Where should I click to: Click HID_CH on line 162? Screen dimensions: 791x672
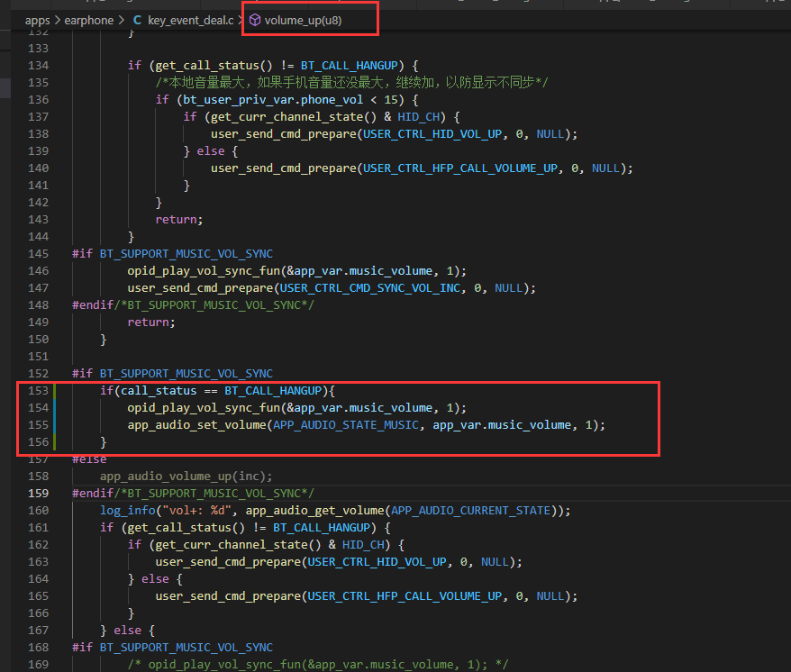click(363, 545)
